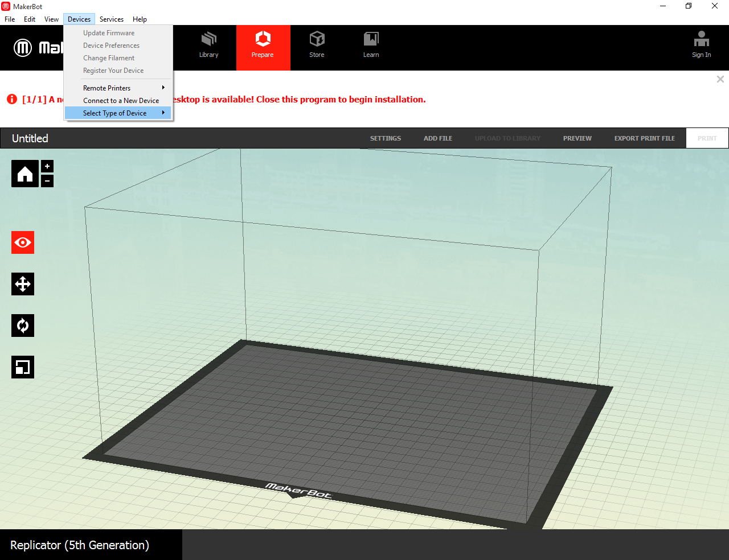
Task: Click EXPORT PRINT FILE button
Action: point(645,138)
